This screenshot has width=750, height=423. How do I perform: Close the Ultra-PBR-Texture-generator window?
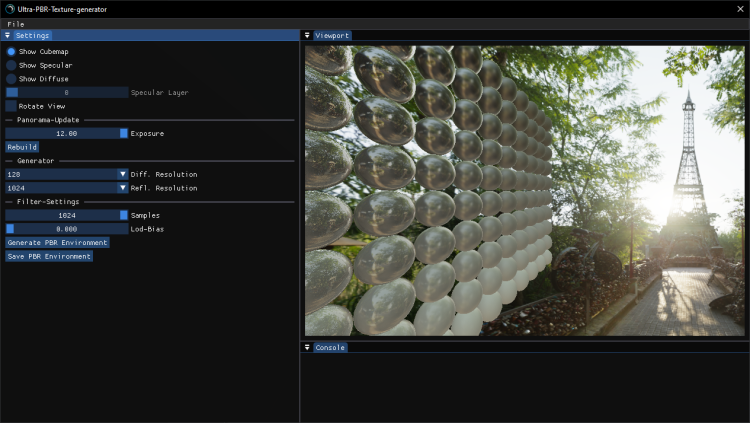739,9
